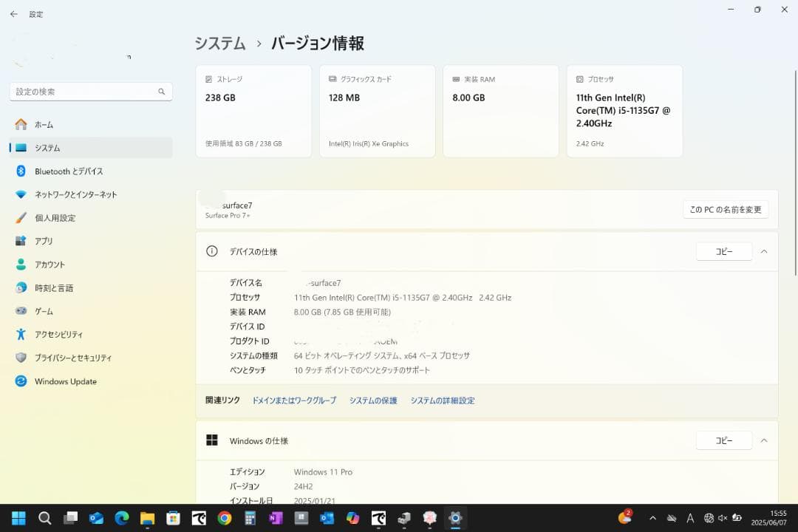Select アカウント in the sidebar
Image resolution: width=798 pixels, height=532 pixels.
[91, 265]
